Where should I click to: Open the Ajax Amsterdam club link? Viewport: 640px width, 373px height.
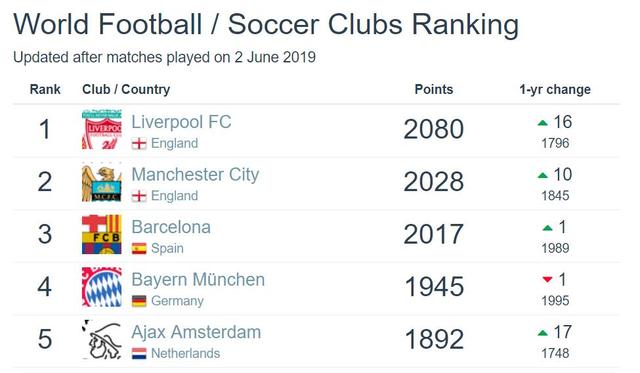tap(196, 332)
